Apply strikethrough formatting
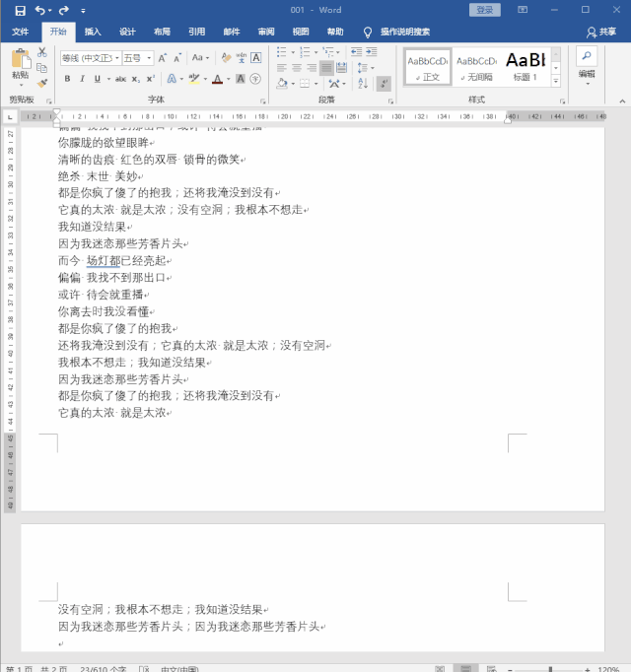631x672 pixels. tap(120, 79)
